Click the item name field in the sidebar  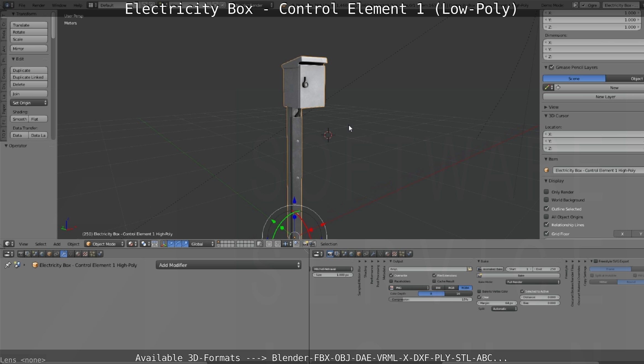[598, 170]
